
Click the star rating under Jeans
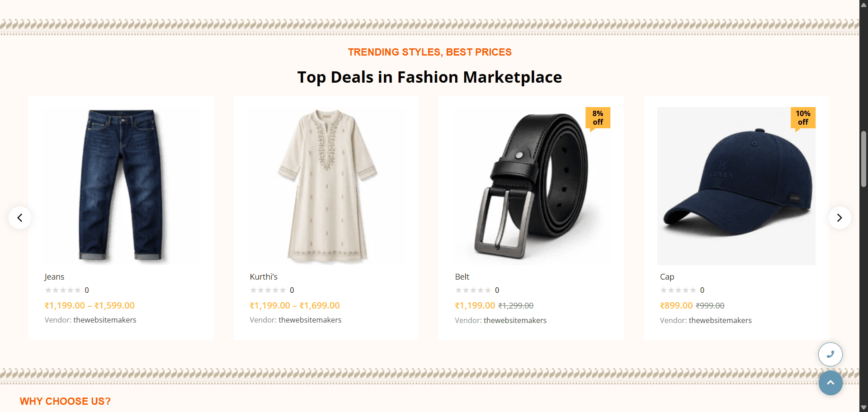[x=63, y=290]
